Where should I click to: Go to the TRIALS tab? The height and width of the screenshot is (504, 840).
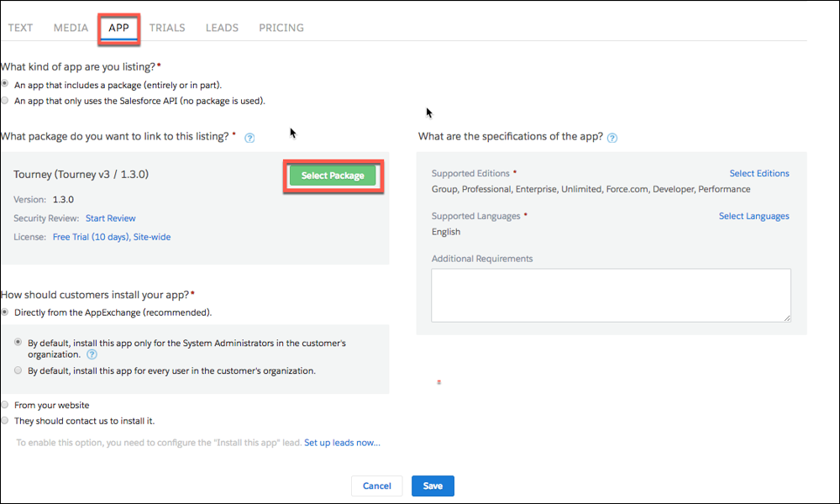point(167,28)
